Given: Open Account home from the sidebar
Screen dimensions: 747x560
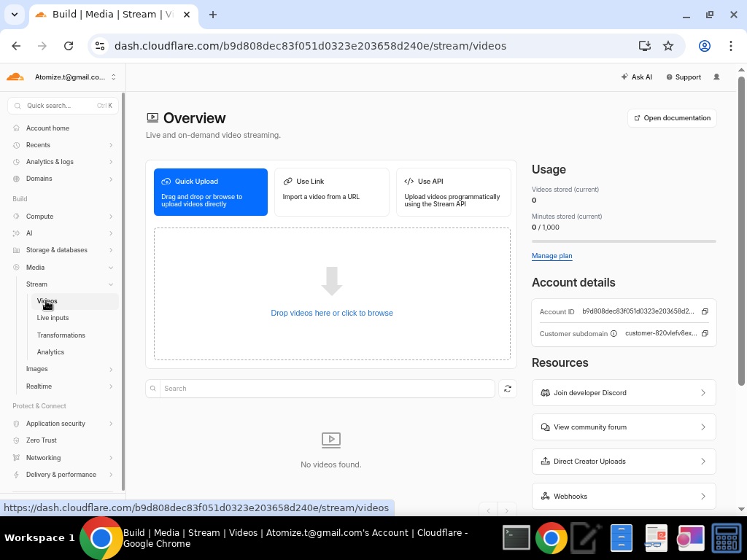Looking at the screenshot, I should [47, 128].
